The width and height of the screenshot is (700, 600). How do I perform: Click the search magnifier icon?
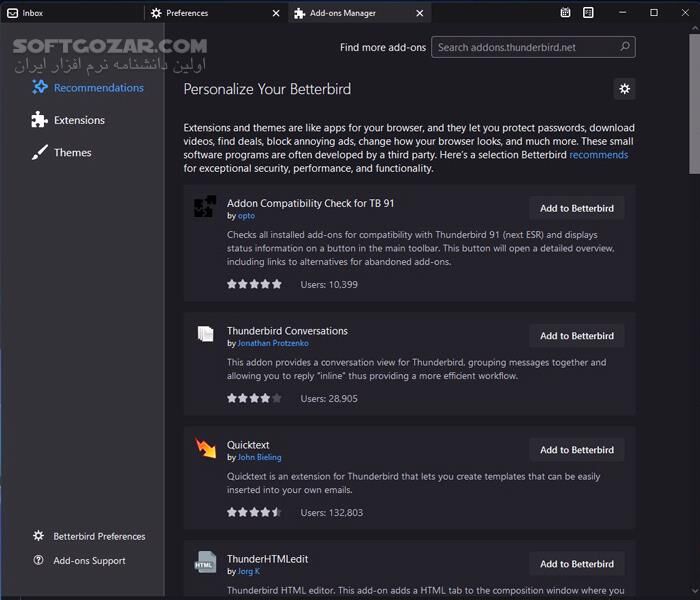coord(624,47)
